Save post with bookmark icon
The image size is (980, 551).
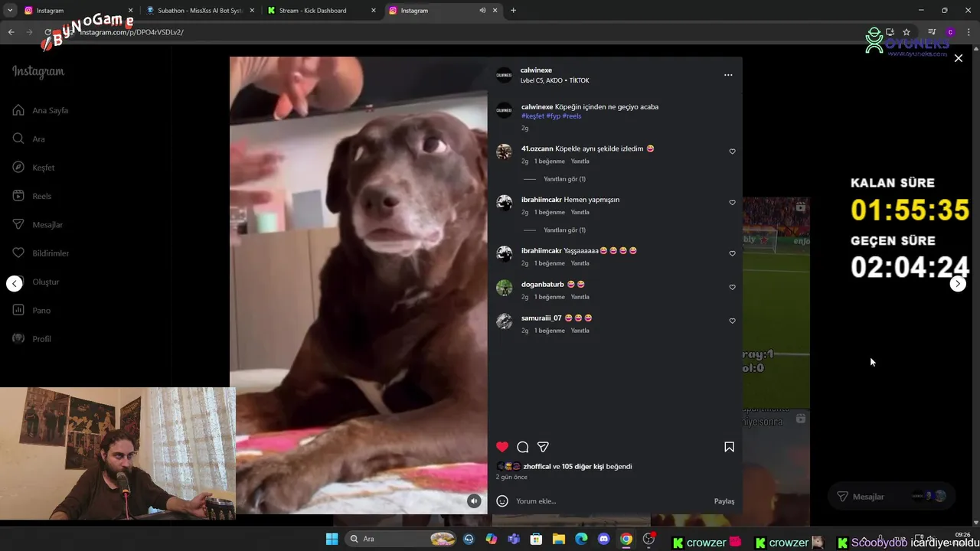pos(729,447)
